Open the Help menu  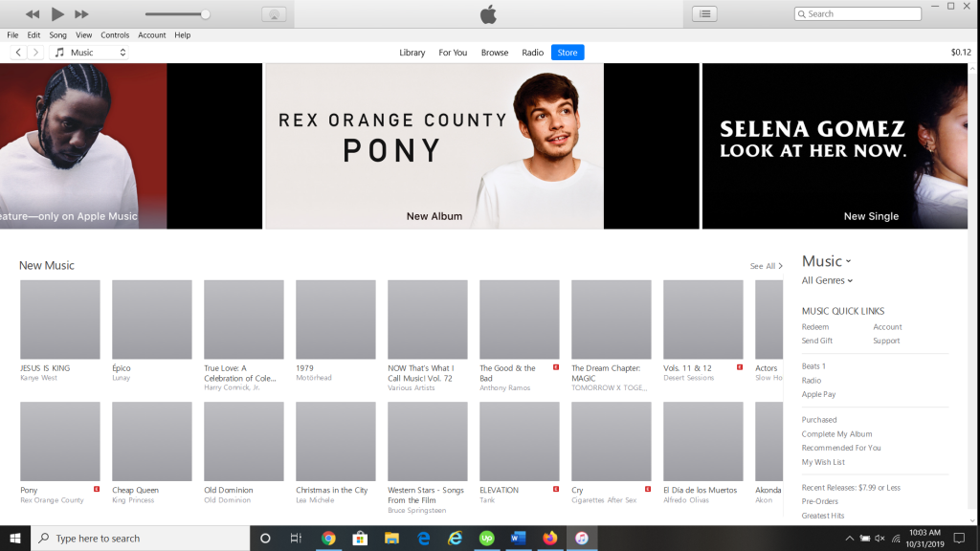[183, 35]
